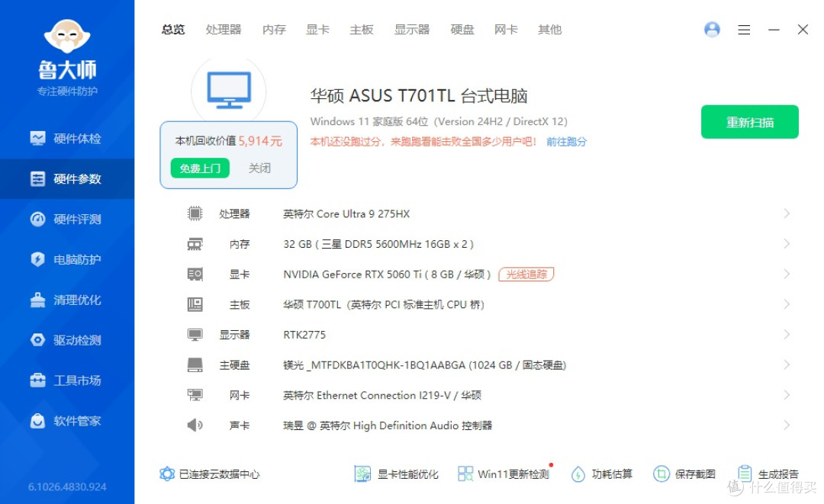
Task: Click the network card icon
Action: tap(195, 395)
